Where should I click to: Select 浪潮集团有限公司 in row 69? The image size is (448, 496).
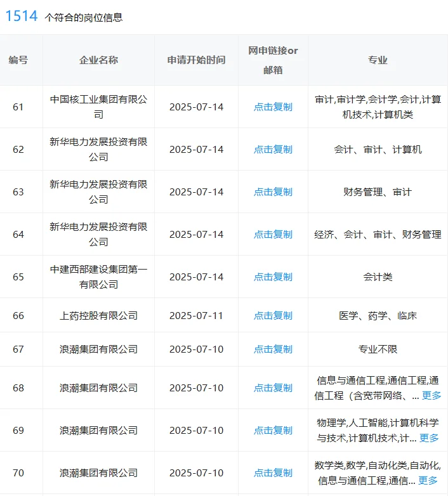point(98,431)
